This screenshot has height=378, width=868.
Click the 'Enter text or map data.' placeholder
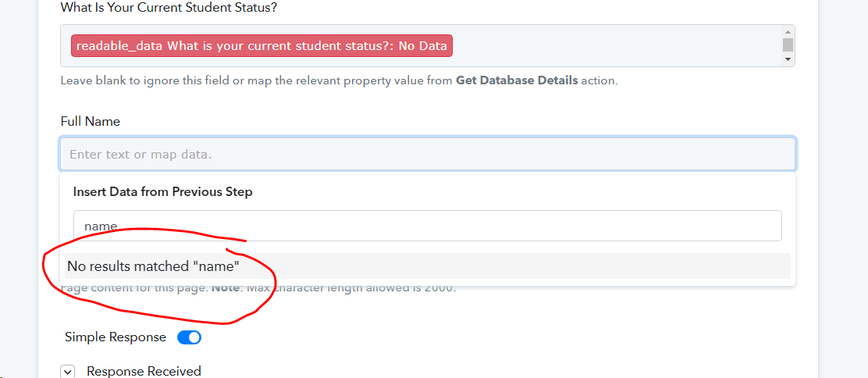141,155
